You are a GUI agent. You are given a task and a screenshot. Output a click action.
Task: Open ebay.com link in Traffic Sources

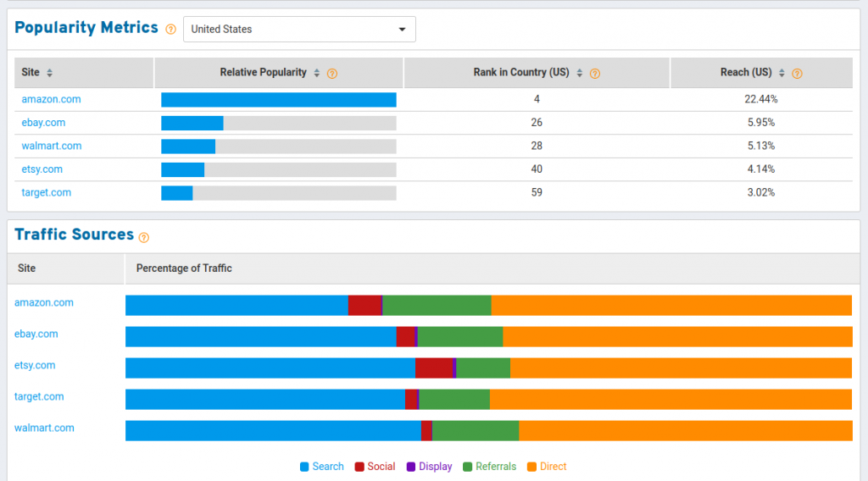[36, 334]
